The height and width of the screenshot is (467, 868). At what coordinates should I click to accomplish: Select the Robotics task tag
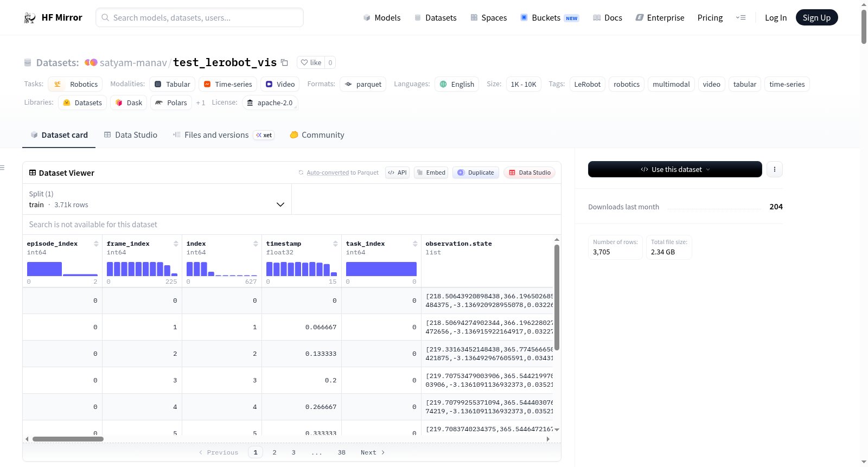coord(75,84)
